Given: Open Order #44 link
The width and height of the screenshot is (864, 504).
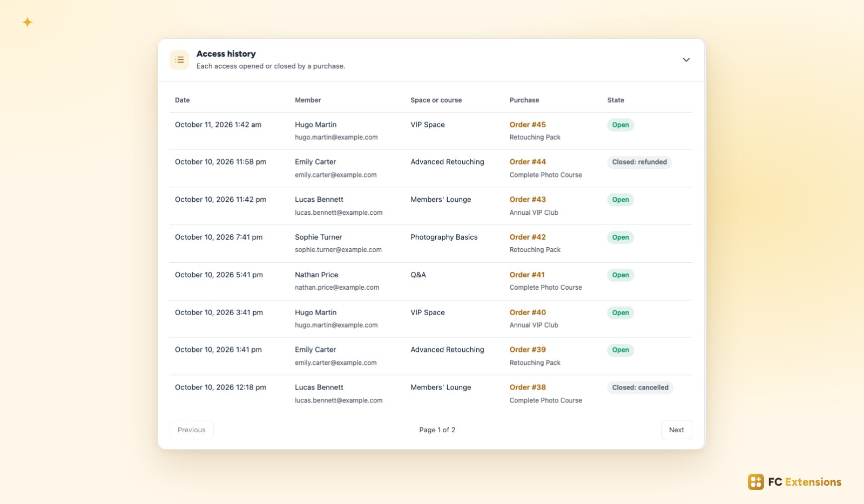Looking at the screenshot, I should click(x=528, y=162).
